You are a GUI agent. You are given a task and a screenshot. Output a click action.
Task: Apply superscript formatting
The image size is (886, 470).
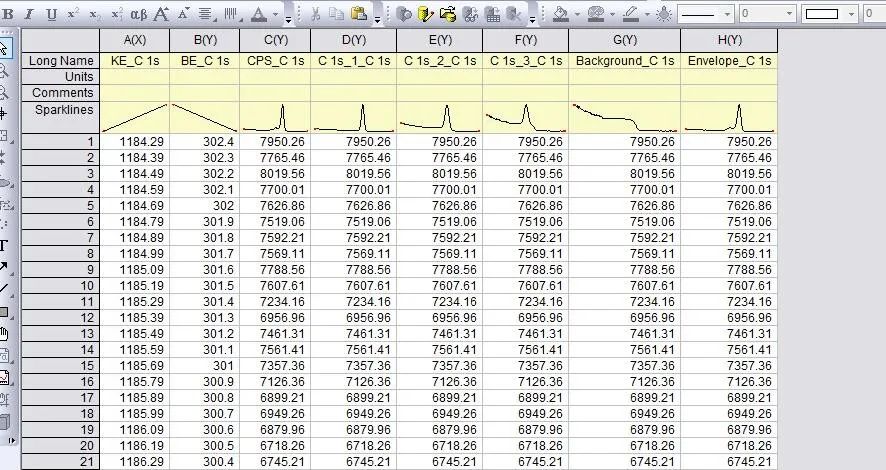[73, 14]
